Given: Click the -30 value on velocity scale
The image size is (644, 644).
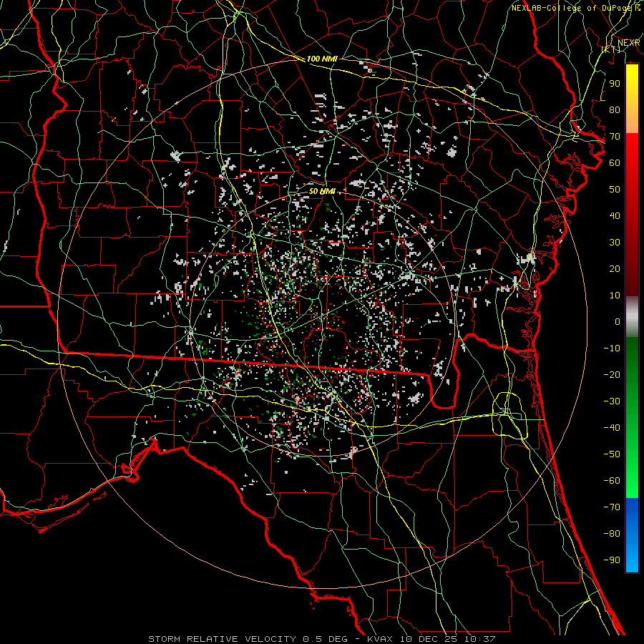Looking at the screenshot, I should click(612, 401).
